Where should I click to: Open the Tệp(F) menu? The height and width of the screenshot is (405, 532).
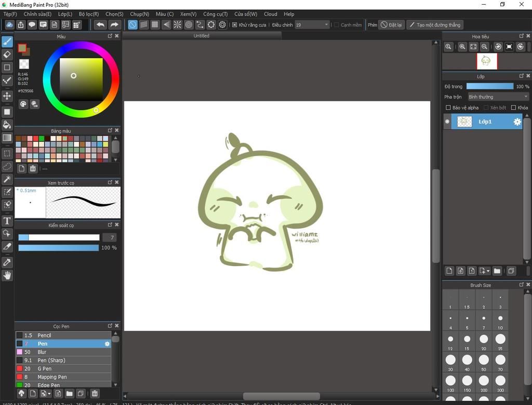tap(10, 14)
